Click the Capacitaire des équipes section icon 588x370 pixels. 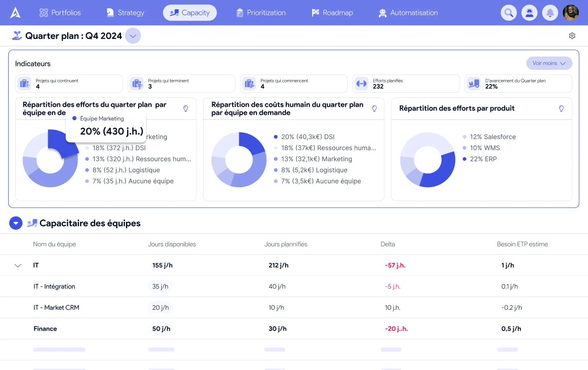tap(32, 223)
